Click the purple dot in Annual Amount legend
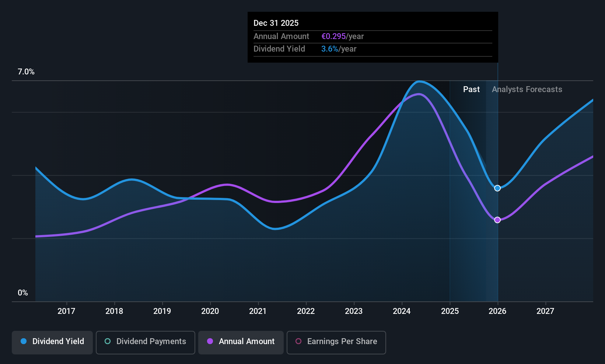605x364 pixels. (x=210, y=342)
